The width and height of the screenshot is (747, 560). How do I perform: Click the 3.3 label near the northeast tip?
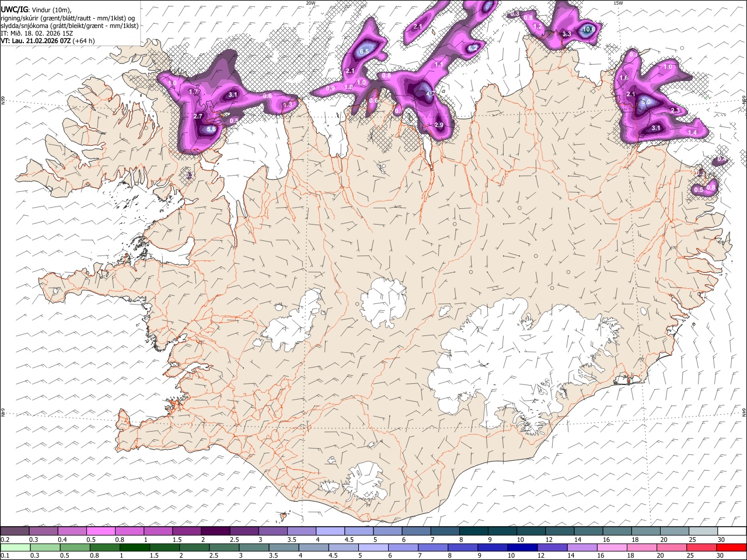tap(567, 34)
